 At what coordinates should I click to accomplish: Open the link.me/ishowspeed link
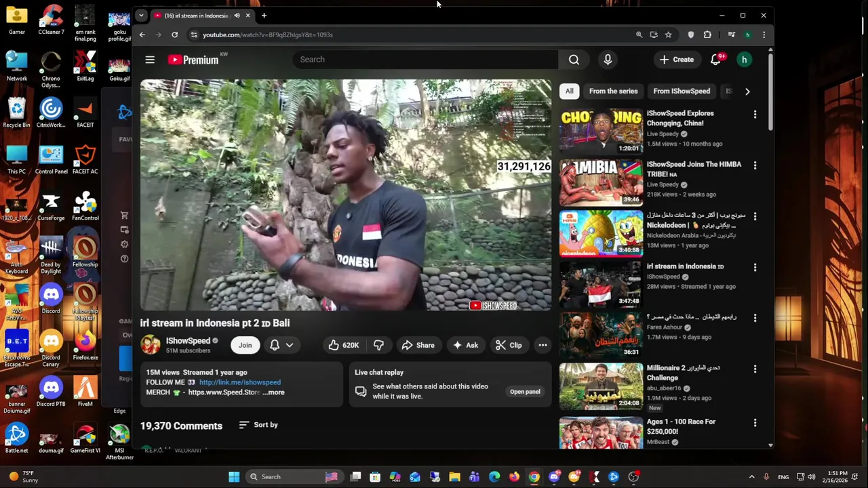point(239,382)
